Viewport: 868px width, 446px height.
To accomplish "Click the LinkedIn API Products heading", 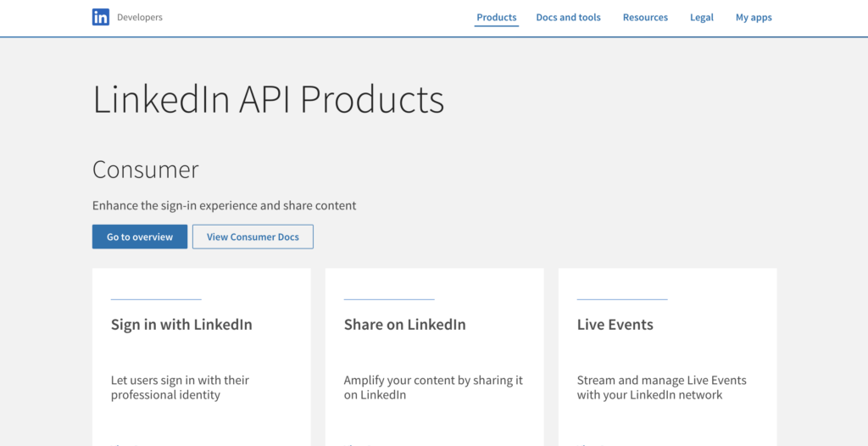I will point(269,100).
